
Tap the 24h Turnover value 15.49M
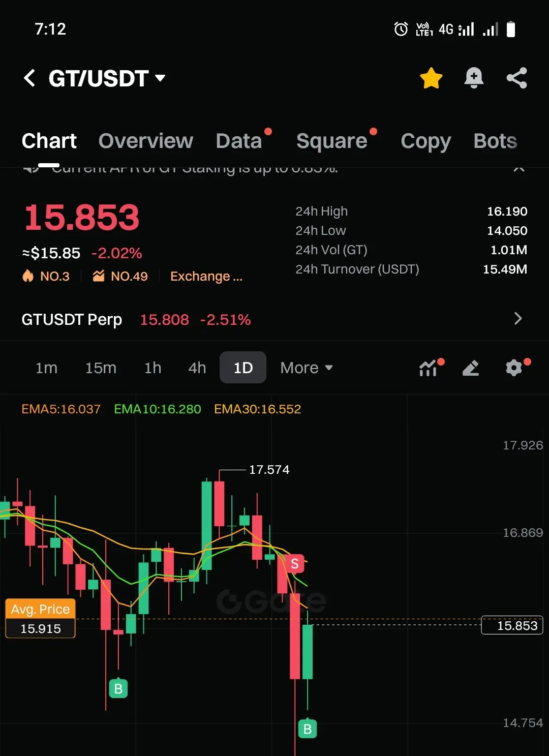[505, 269]
